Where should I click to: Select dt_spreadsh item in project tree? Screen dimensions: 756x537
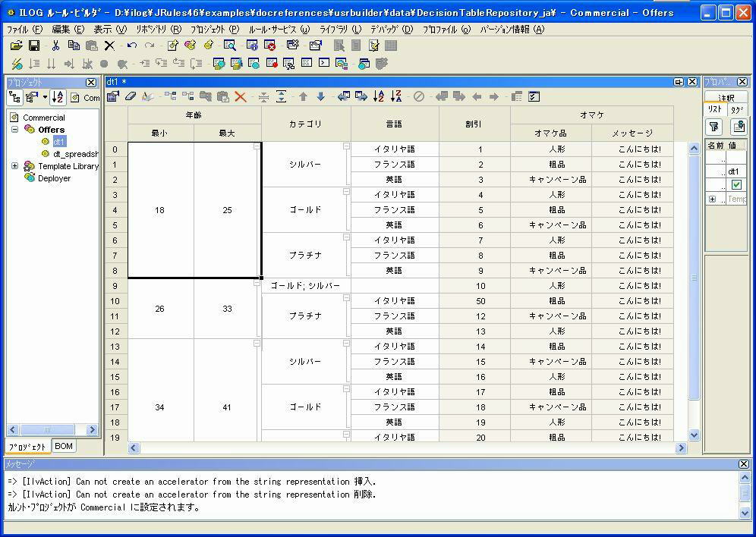tap(75, 154)
